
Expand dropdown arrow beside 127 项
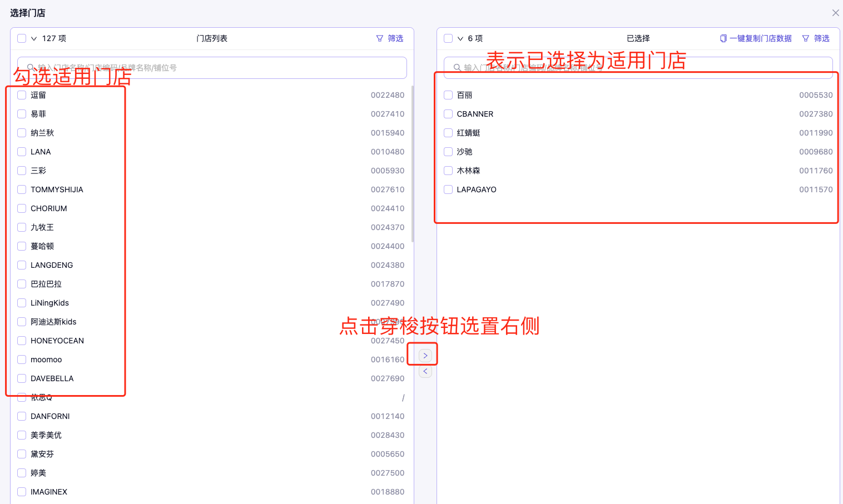(x=34, y=39)
